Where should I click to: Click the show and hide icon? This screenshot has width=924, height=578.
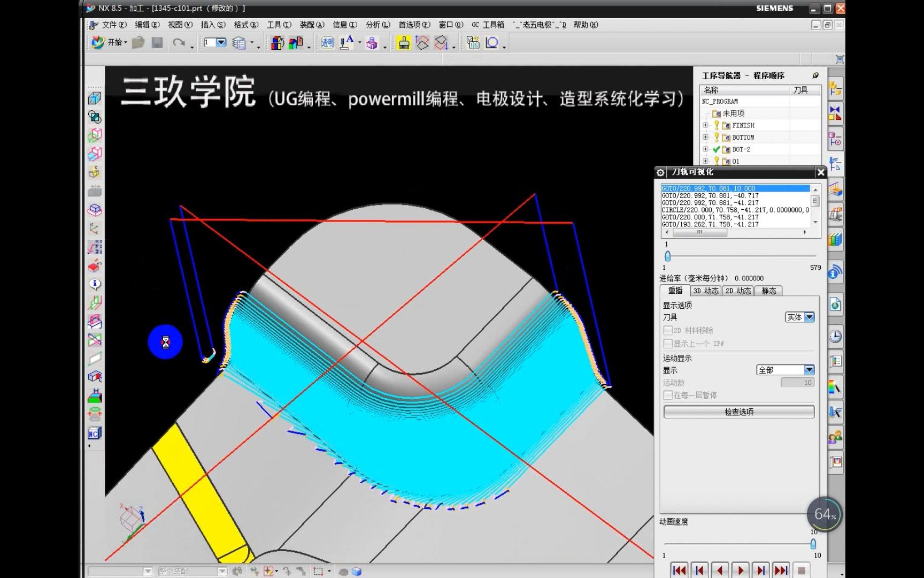pos(296,43)
